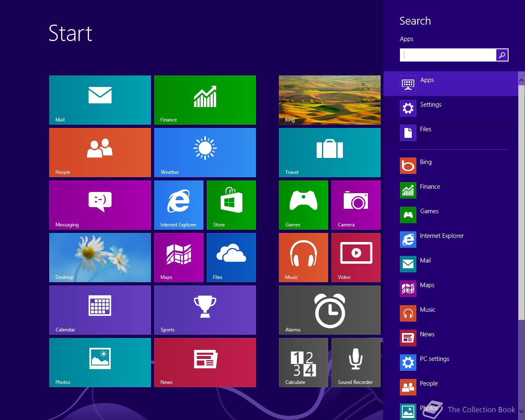Open the Music tile
The height and width of the screenshot is (420, 525).
(x=304, y=258)
